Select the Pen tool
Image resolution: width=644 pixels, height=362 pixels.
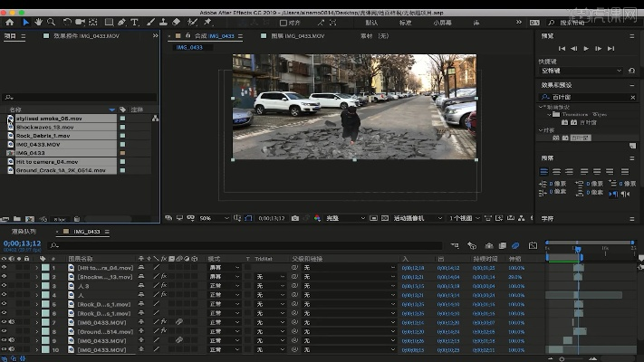(x=121, y=22)
